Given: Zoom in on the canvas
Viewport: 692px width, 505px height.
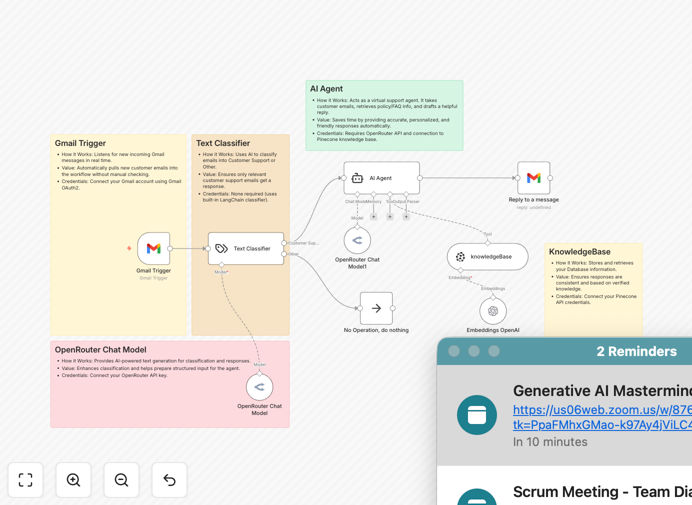Looking at the screenshot, I should coord(73,480).
